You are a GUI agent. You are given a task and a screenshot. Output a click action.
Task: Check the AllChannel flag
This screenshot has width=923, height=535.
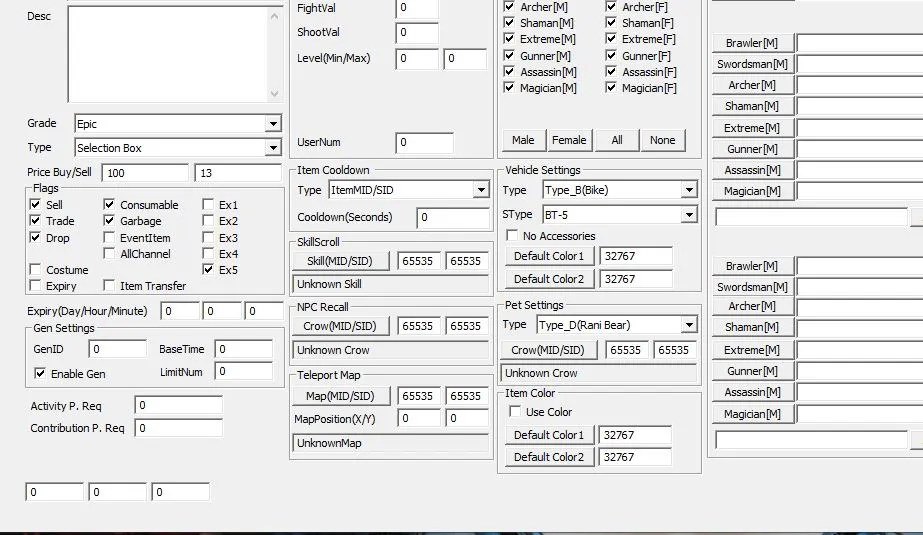(109, 254)
